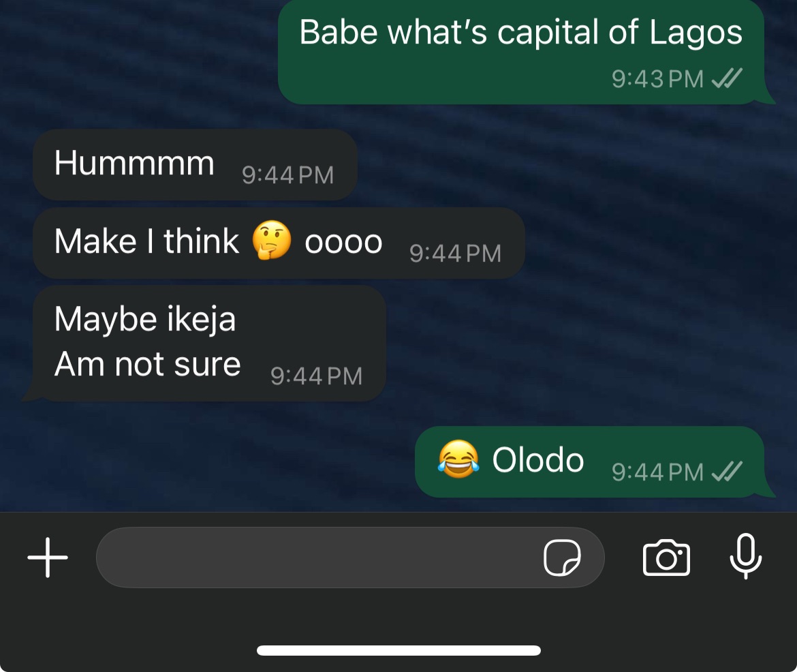
Task: Tap the "Am not sure" text line
Action: pyautogui.click(x=147, y=365)
